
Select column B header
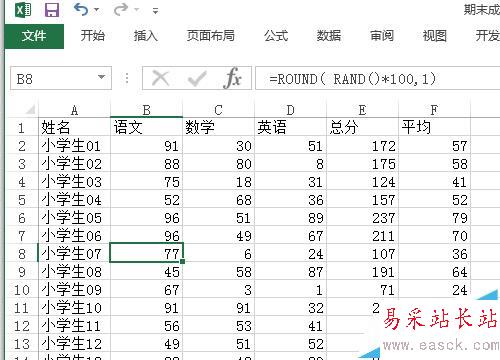click(146, 110)
